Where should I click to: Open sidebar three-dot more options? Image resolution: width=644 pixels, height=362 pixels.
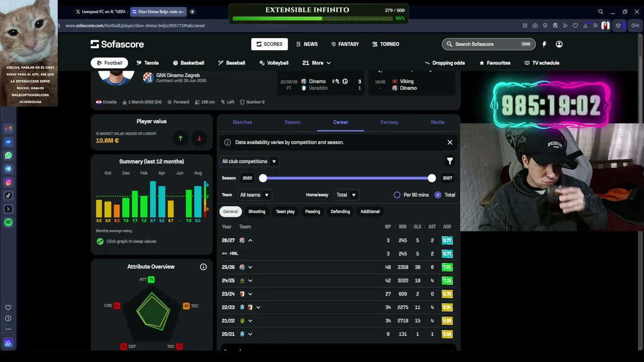pos(8,329)
